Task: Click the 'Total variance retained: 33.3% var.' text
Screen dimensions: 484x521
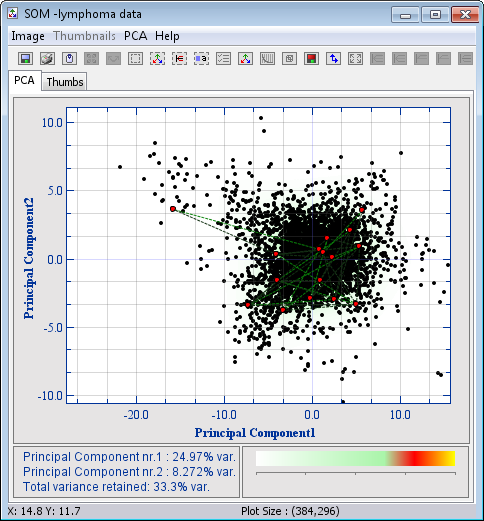Action: click(116, 487)
